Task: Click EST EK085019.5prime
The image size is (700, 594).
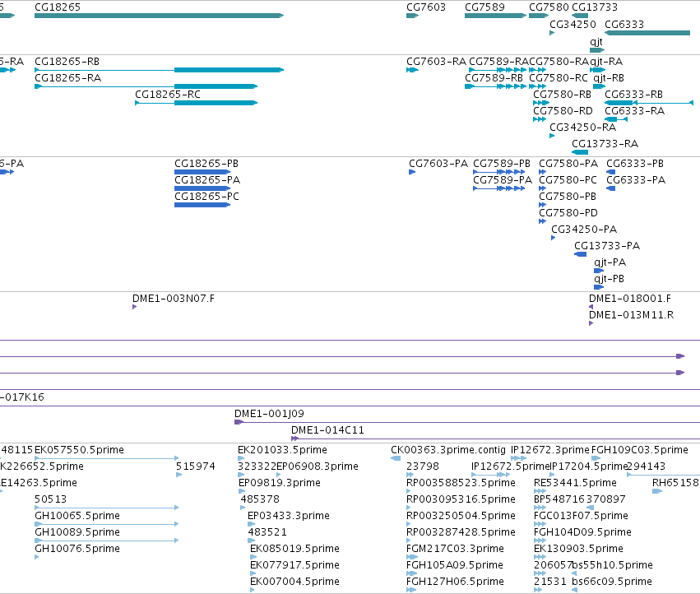Action: click(x=294, y=549)
